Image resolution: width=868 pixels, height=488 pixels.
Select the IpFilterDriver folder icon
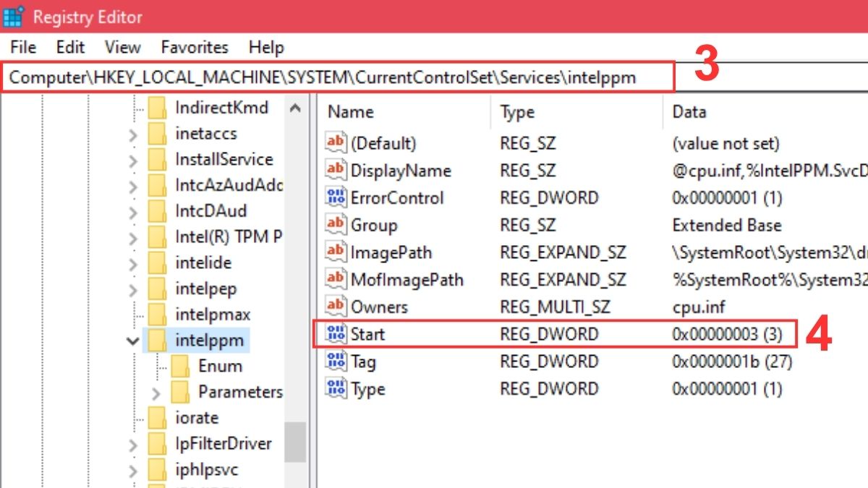click(158, 444)
